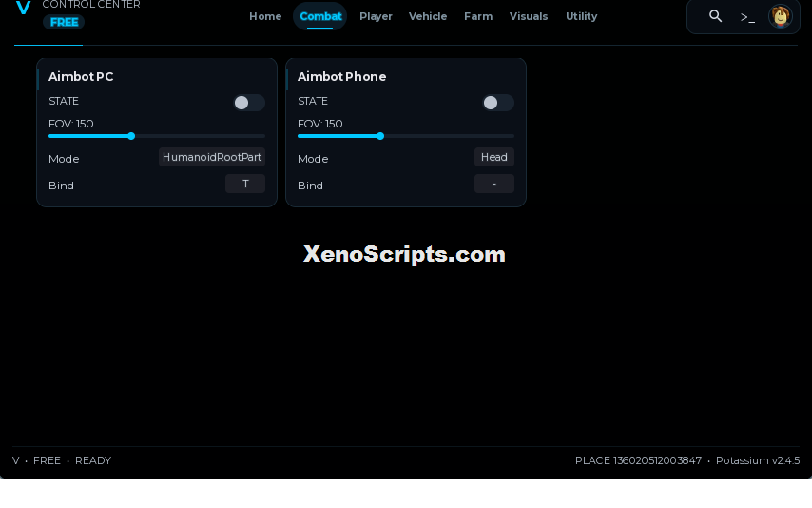The height and width of the screenshot is (508, 812).
Task: Open the Aimbot Phone mode dropdown Head
Action: (494, 157)
